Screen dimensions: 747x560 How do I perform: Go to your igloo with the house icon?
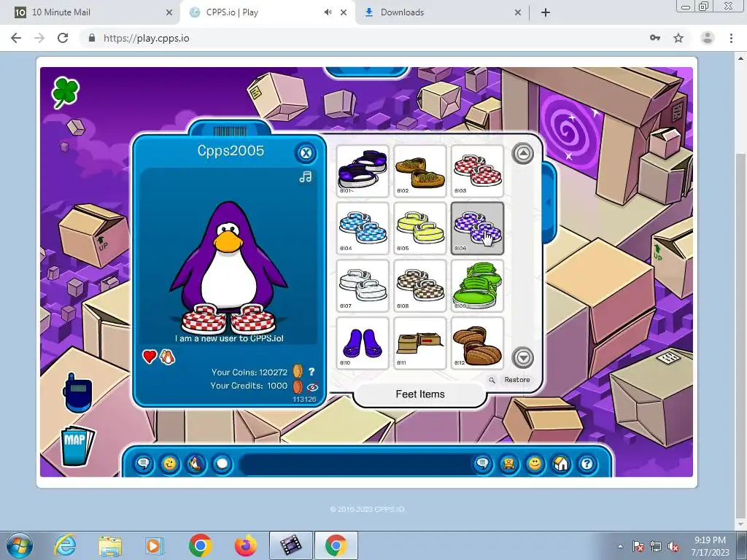[561, 463]
